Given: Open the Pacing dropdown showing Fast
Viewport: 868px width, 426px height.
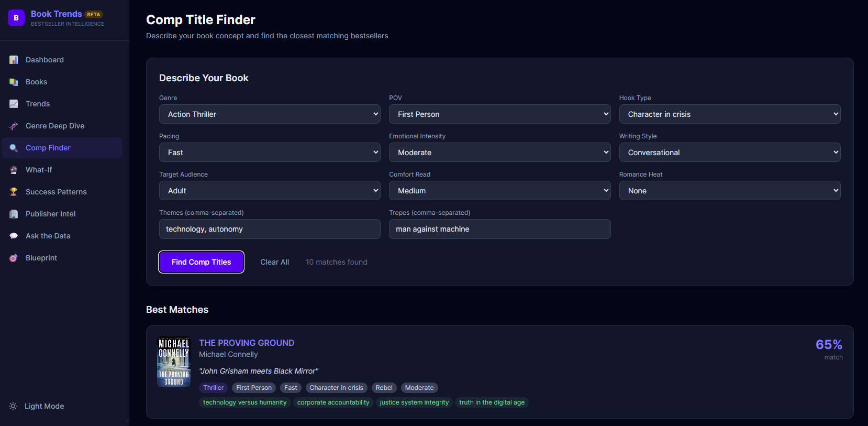Looking at the screenshot, I should [270, 152].
